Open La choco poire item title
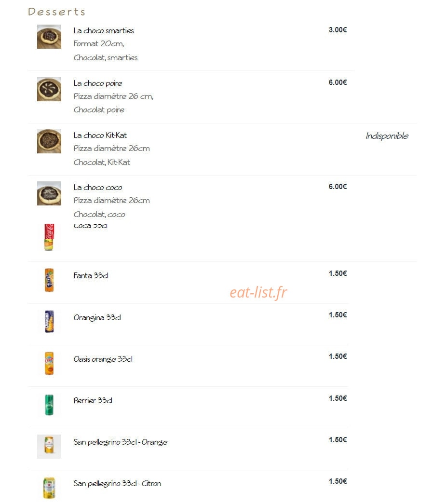The height and width of the screenshot is (504, 446). coord(98,83)
